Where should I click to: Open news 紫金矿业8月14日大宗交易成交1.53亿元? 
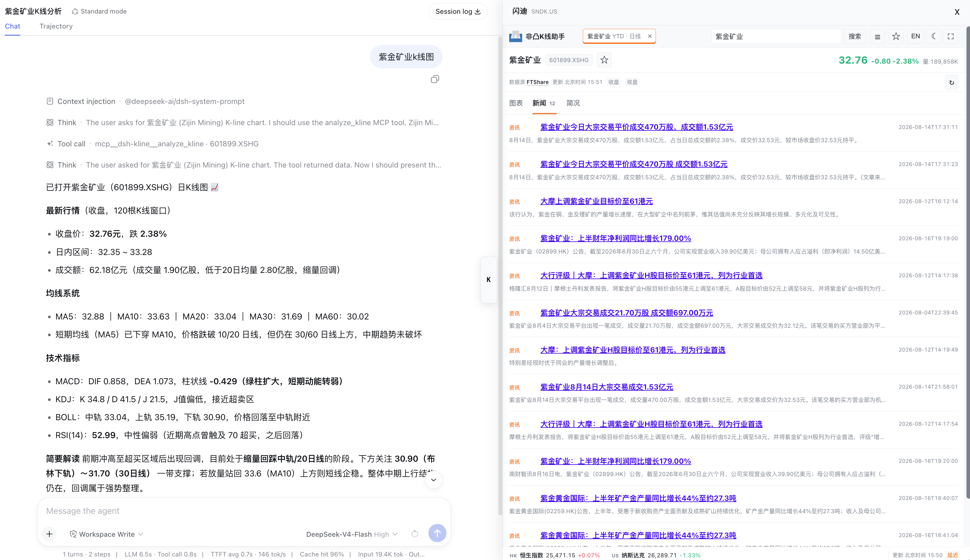click(607, 387)
